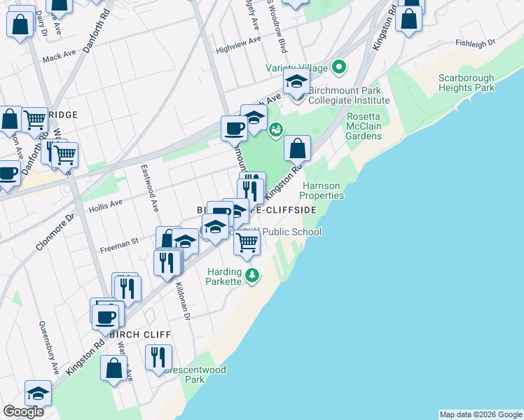Screen dimensions: 524x420
Task: Select restaurant marker beside Crescentwood Park
Action: point(159,360)
